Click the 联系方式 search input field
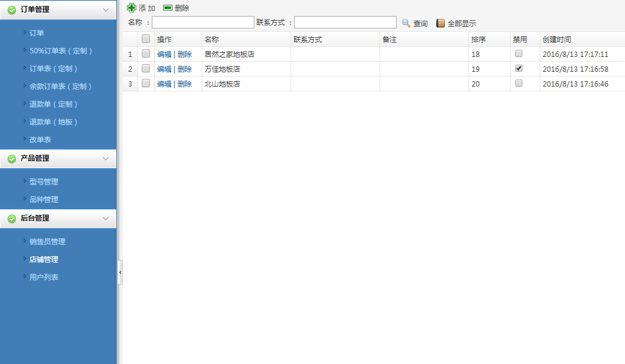 345,23
